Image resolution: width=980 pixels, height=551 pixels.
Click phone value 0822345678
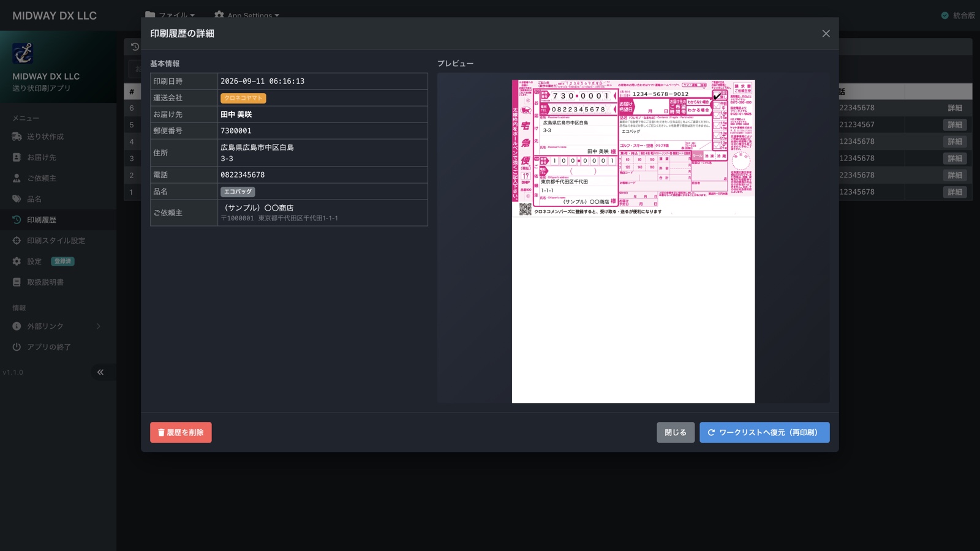[x=243, y=175]
